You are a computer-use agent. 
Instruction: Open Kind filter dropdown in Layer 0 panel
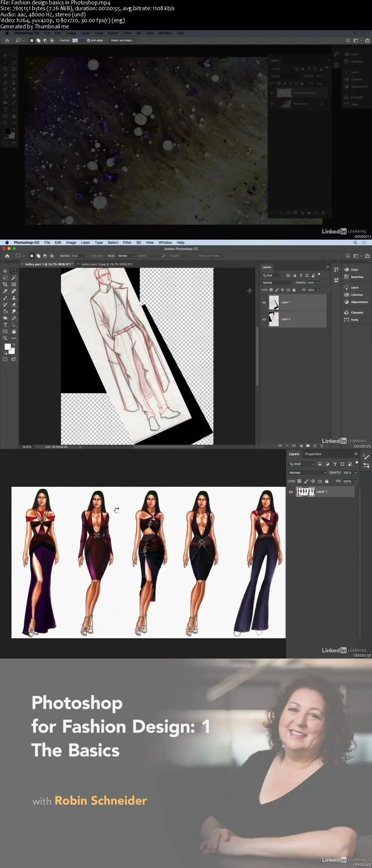273,275
